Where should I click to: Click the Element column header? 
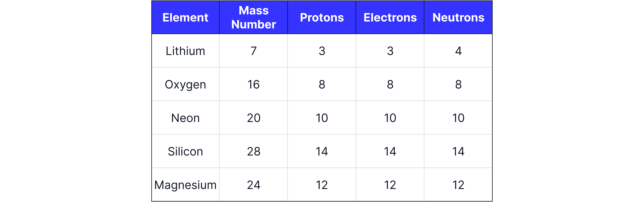click(185, 18)
